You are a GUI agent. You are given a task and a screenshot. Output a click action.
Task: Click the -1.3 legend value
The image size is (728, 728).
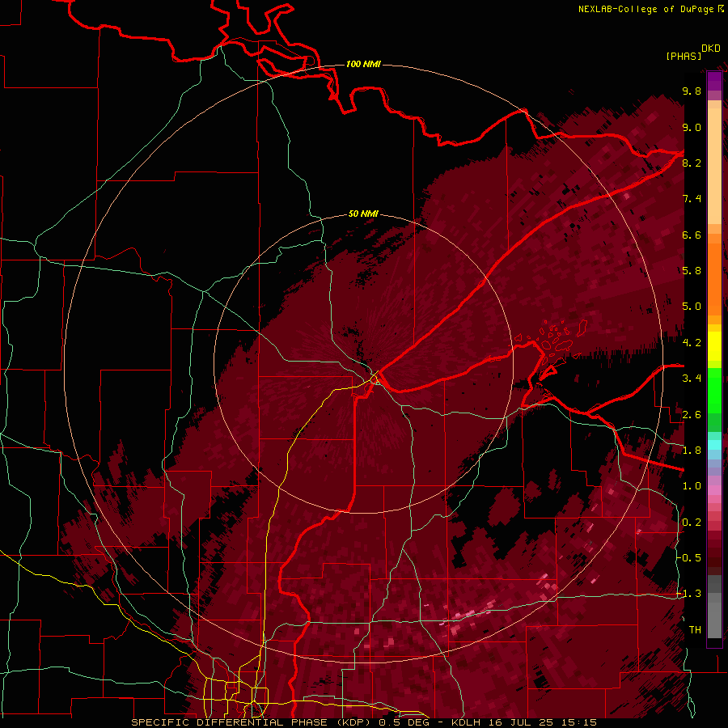pyautogui.click(x=689, y=594)
